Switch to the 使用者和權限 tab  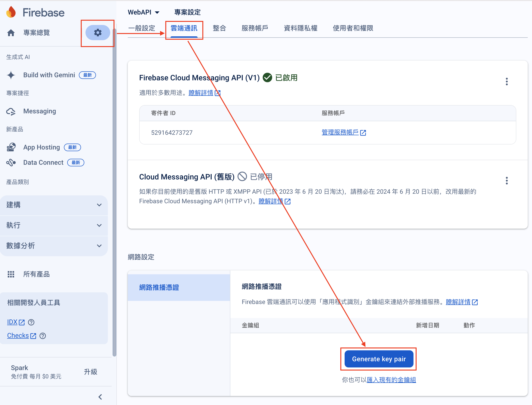353,28
